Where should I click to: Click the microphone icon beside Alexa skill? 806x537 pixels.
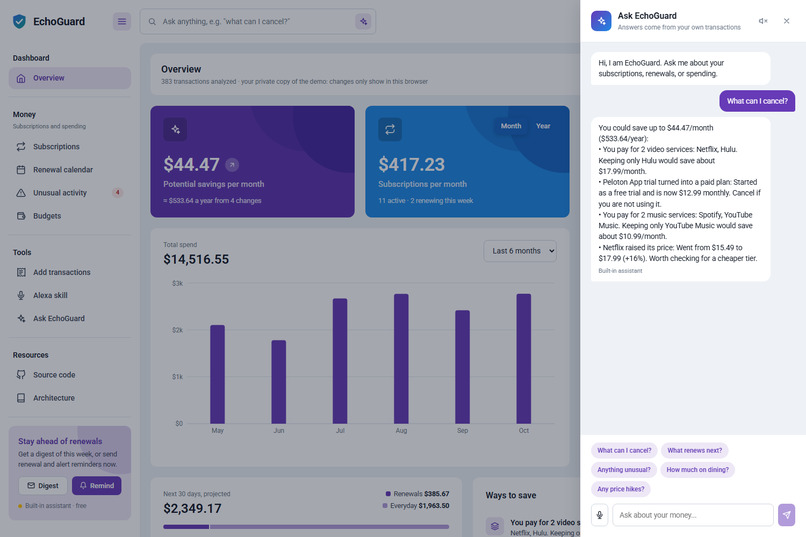(x=21, y=295)
